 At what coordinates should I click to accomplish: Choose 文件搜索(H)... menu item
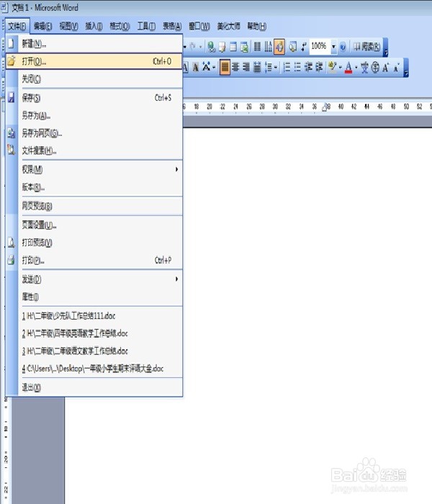94,150
